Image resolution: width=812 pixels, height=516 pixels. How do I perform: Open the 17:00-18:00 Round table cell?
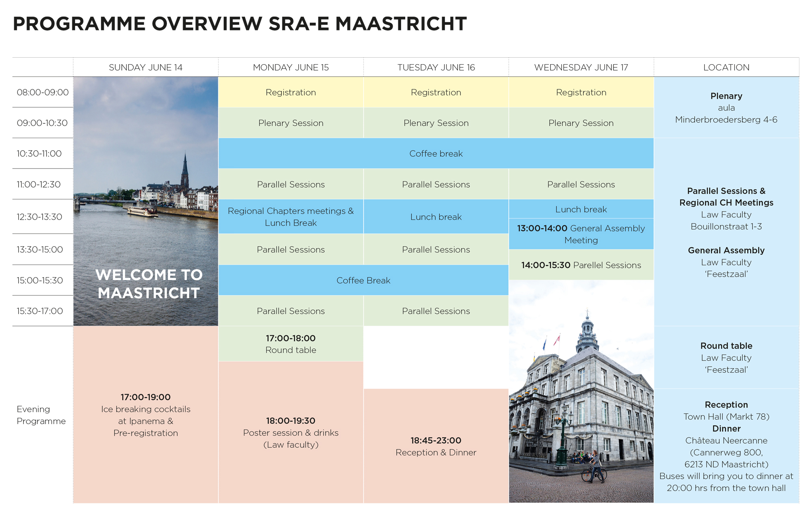[x=291, y=344]
